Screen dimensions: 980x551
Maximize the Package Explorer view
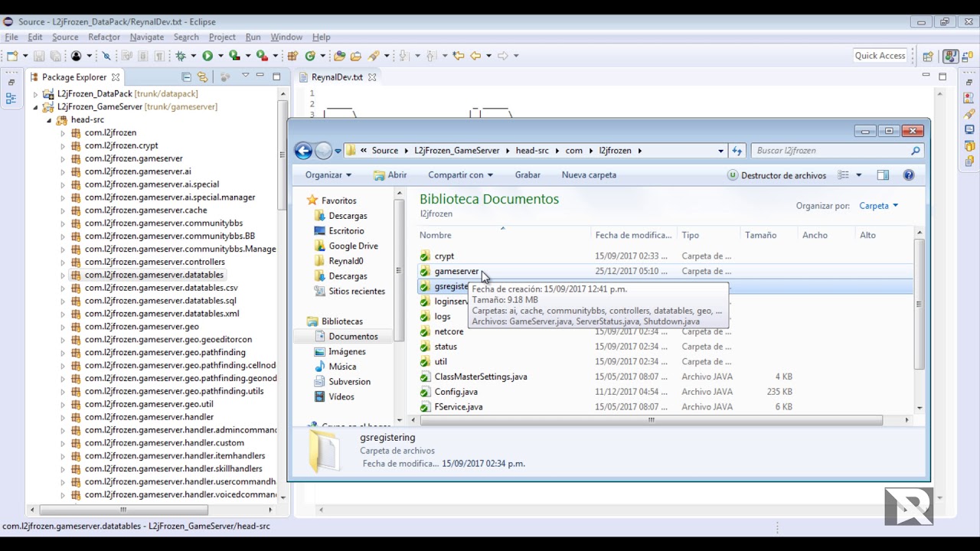click(276, 77)
